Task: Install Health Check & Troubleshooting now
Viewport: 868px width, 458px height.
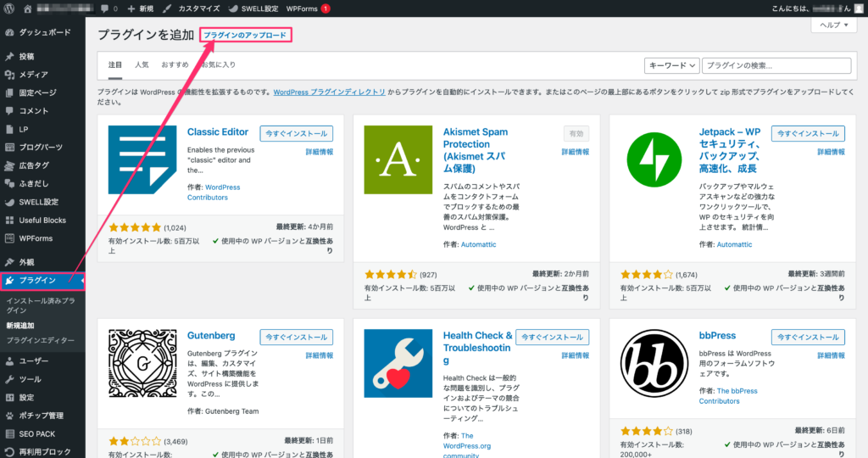Action: tap(552, 338)
